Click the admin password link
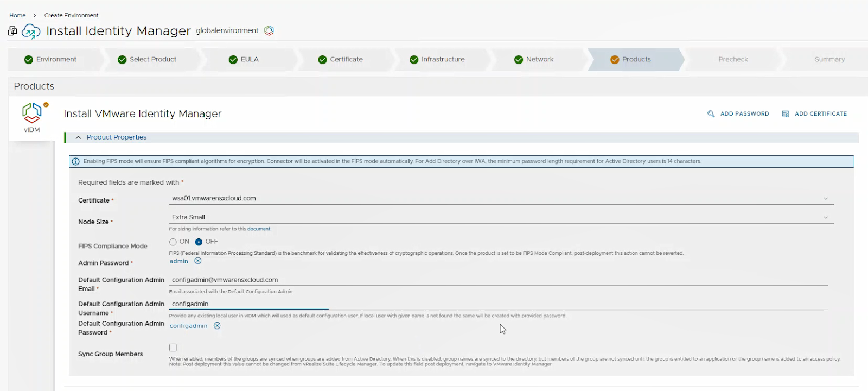This screenshot has height=391, width=868. pos(179,261)
